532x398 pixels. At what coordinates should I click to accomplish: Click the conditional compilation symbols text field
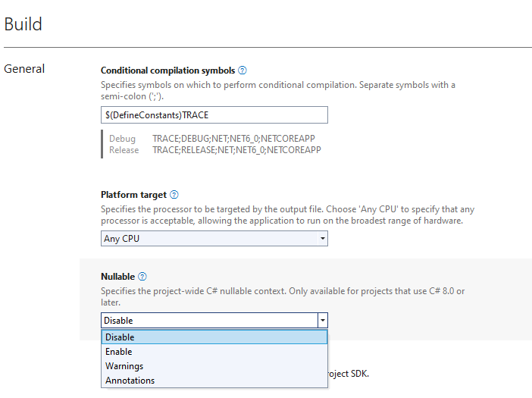pos(214,114)
